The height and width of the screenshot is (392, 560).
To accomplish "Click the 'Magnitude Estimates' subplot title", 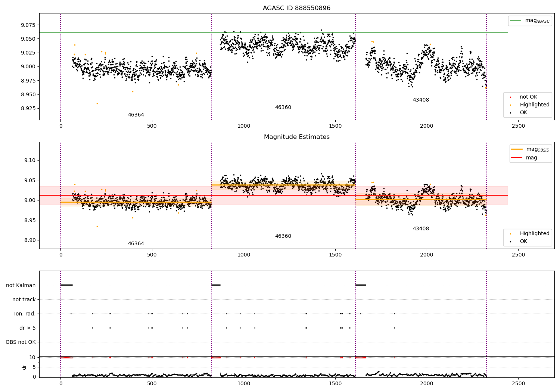I will coord(296,137).
